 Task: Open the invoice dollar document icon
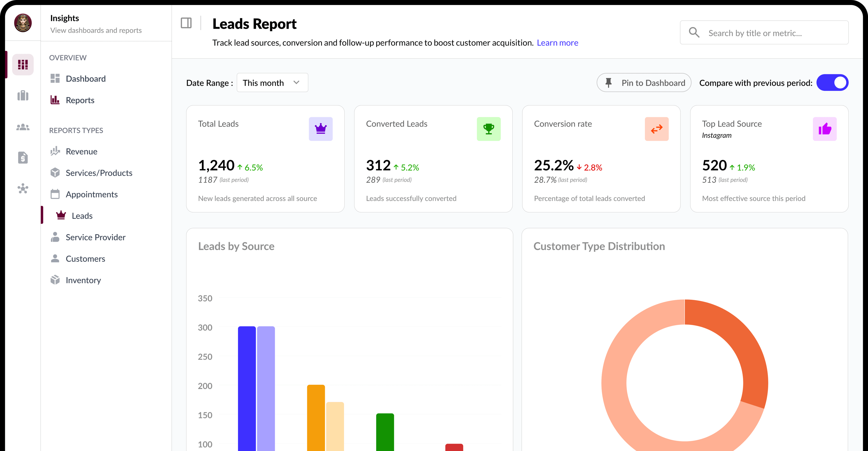coord(23,157)
